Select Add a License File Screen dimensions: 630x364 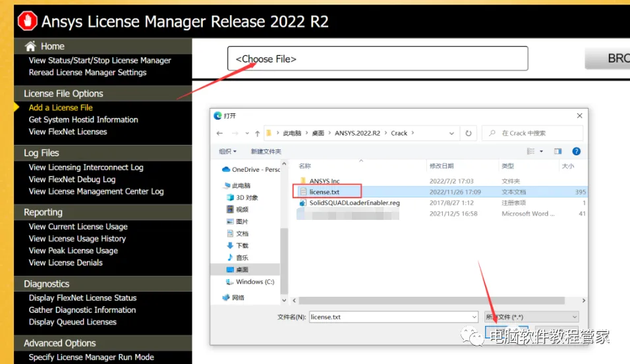click(61, 107)
